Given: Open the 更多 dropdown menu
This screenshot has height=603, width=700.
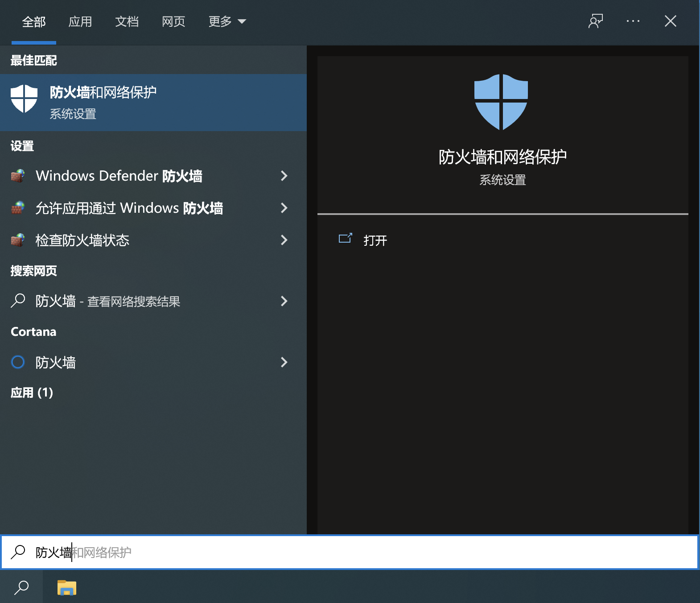Looking at the screenshot, I should coord(227,21).
